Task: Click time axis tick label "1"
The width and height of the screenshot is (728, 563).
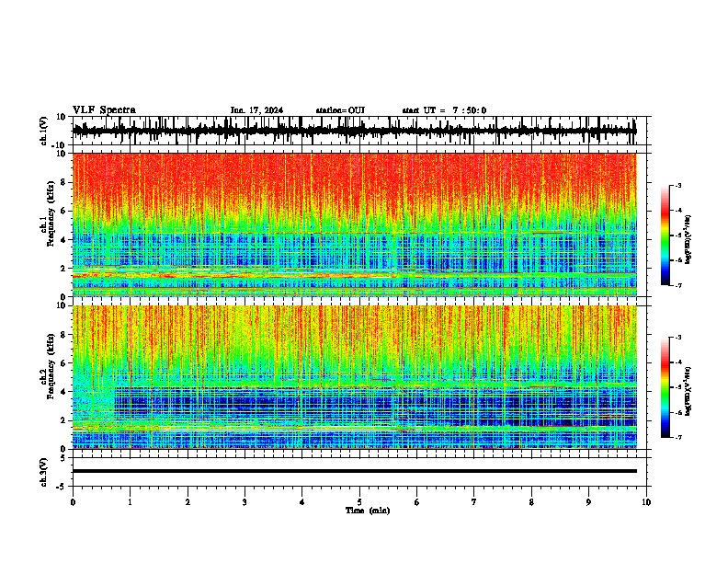Action: pyautogui.click(x=130, y=502)
